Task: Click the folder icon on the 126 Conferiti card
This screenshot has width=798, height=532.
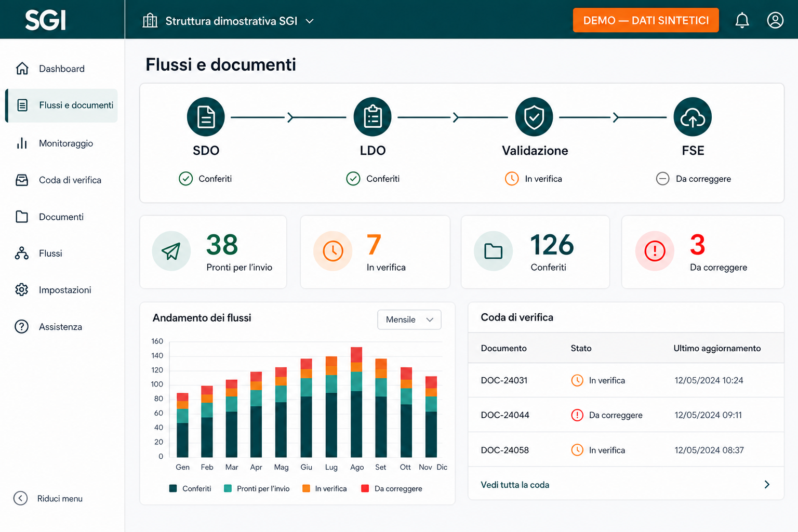Action: pyautogui.click(x=494, y=251)
